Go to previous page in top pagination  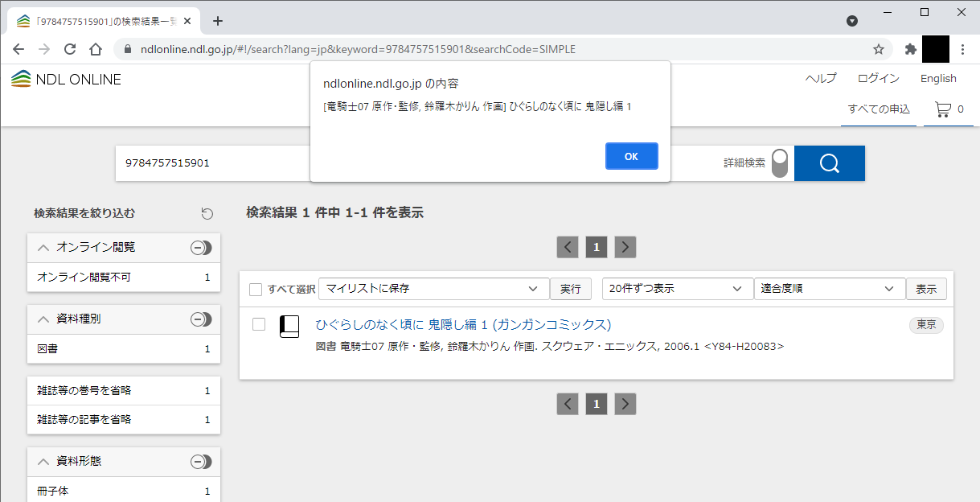tap(568, 247)
